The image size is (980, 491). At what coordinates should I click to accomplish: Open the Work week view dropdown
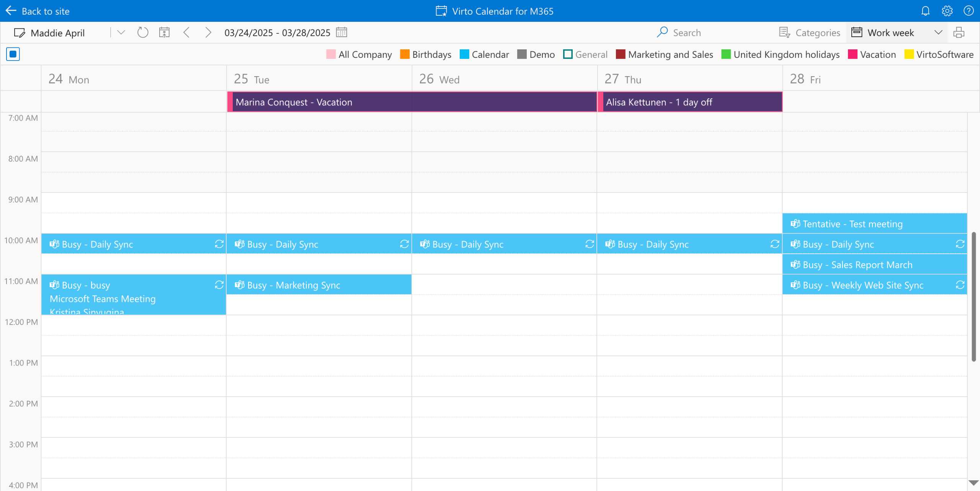coord(938,33)
